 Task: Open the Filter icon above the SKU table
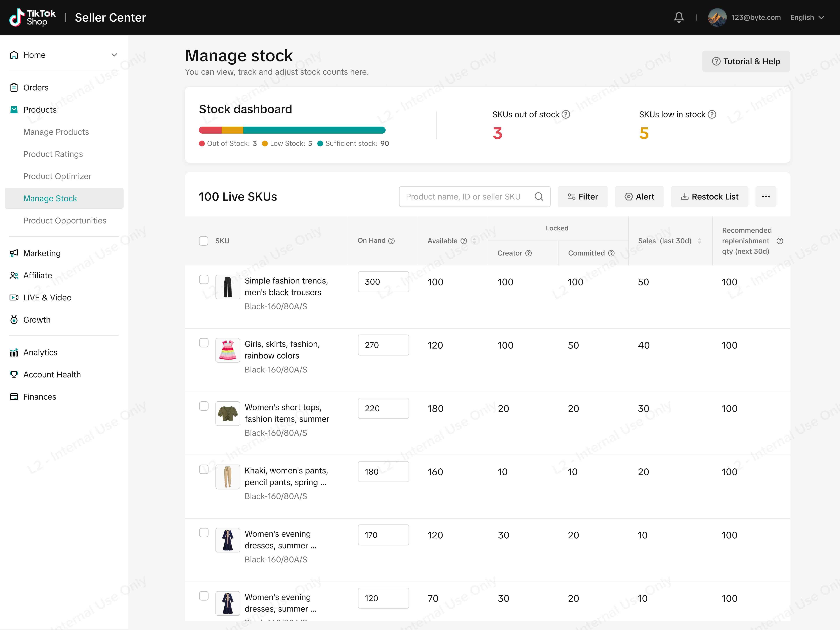(x=572, y=197)
